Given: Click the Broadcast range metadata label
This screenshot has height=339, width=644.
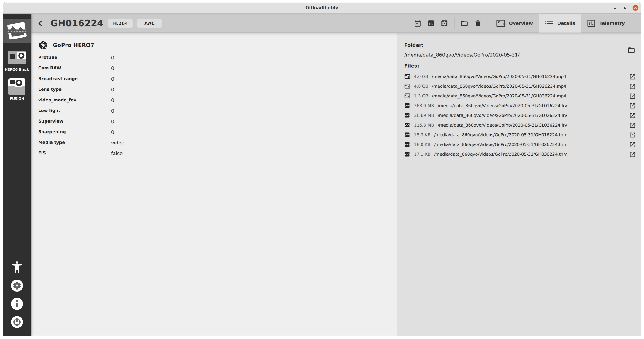Looking at the screenshot, I should point(58,79).
